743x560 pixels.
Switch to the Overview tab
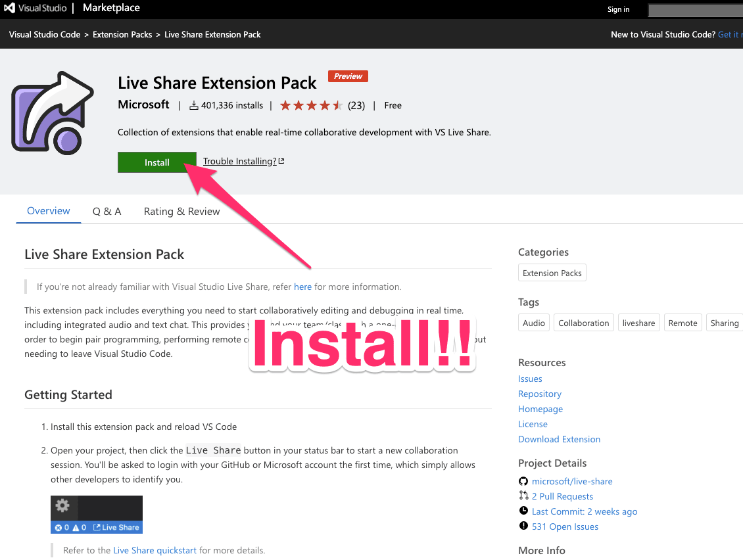point(49,211)
